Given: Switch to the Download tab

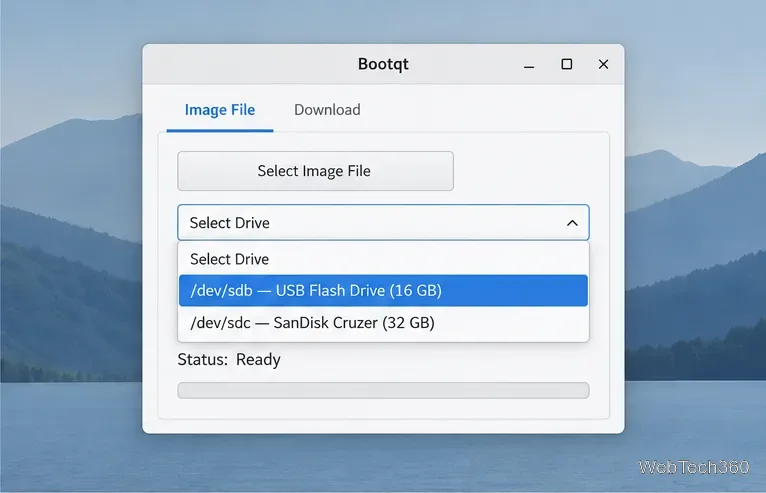Looking at the screenshot, I should [327, 109].
